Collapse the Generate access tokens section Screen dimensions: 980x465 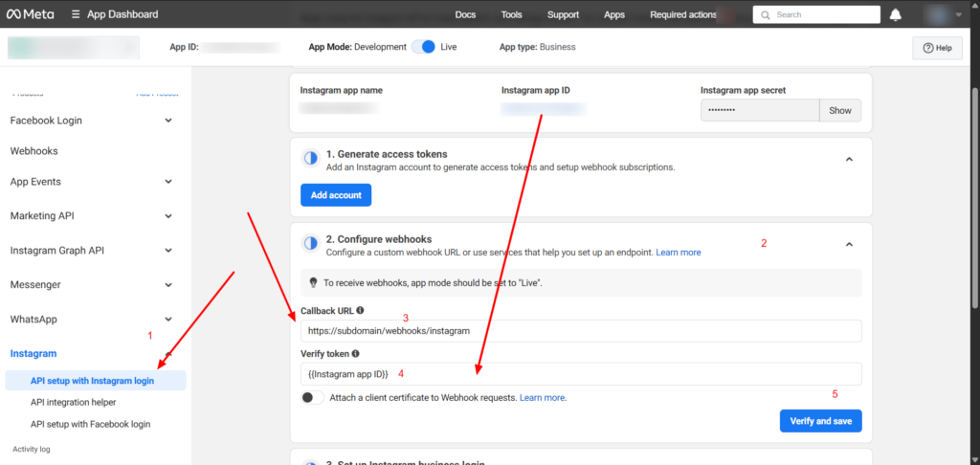[849, 160]
